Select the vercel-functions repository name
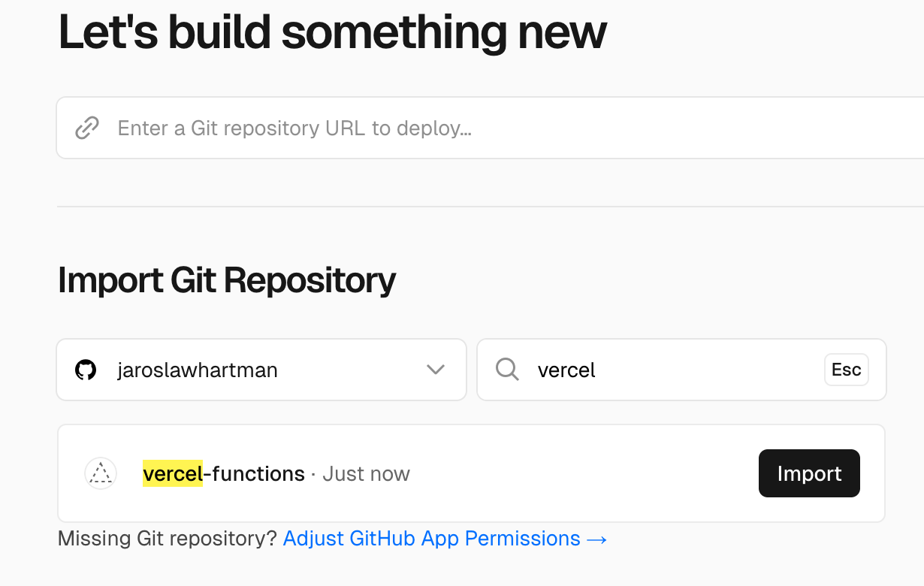Viewport: 924px width, 586px height. click(x=224, y=474)
